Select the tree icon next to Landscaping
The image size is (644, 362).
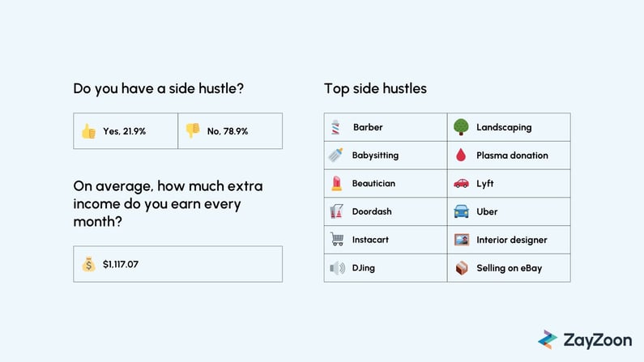click(461, 127)
